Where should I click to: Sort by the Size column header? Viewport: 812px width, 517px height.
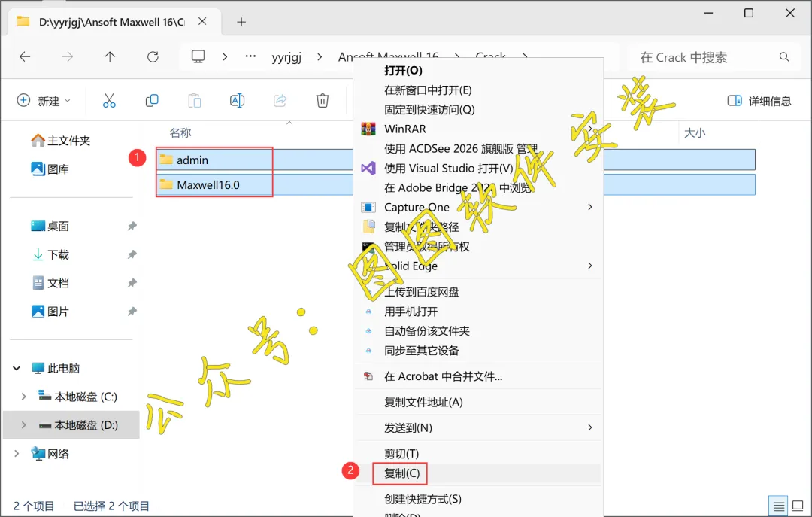695,132
